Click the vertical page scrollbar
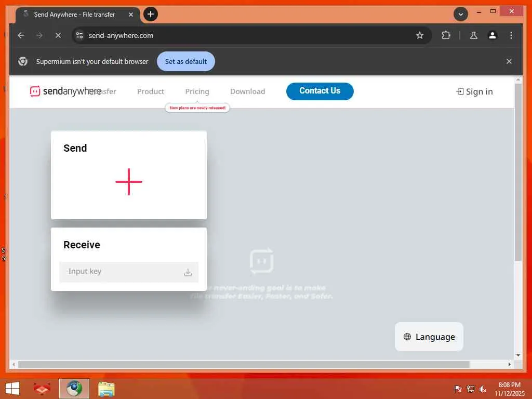This screenshot has height=399, width=532. [x=518, y=171]
